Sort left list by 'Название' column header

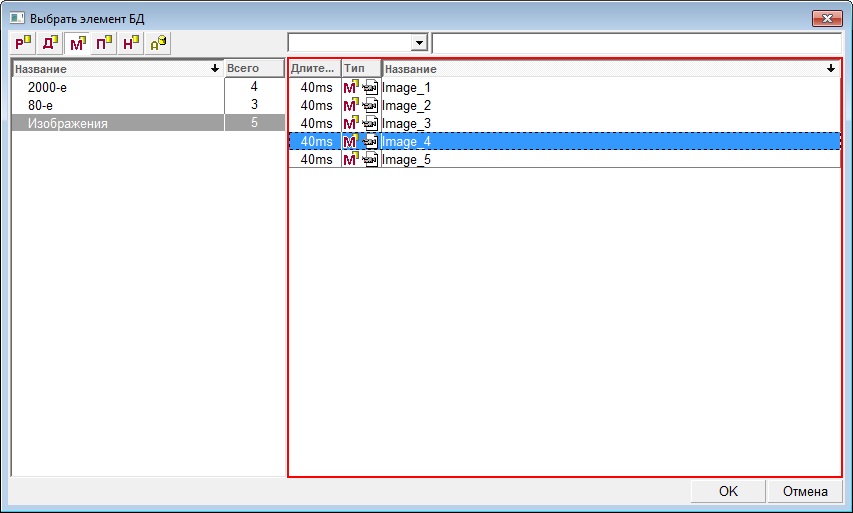coord(118,69)
